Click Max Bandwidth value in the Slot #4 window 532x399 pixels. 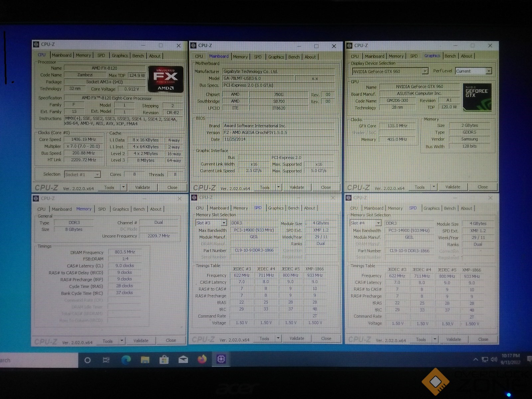tap(409, 230)
